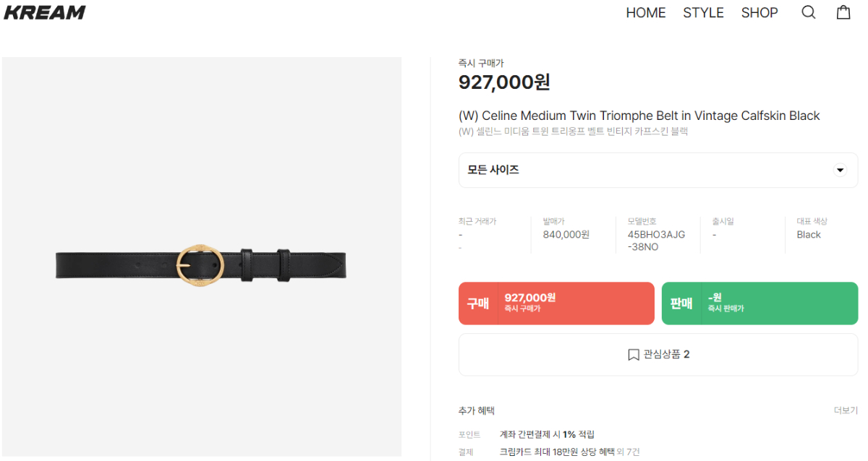Expand benefits with 더보기
The width and height of the screenshot is (868, 461).
(x=846, y=410)
